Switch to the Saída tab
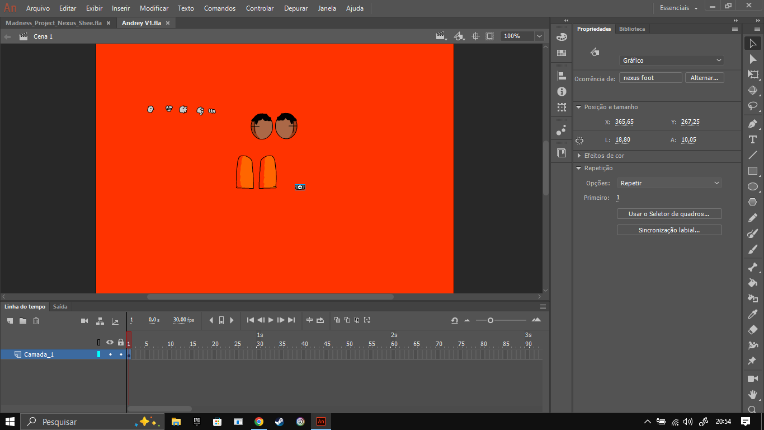This screenshot has height=430, width=764. pyautogui.click(x=60, y=307)
